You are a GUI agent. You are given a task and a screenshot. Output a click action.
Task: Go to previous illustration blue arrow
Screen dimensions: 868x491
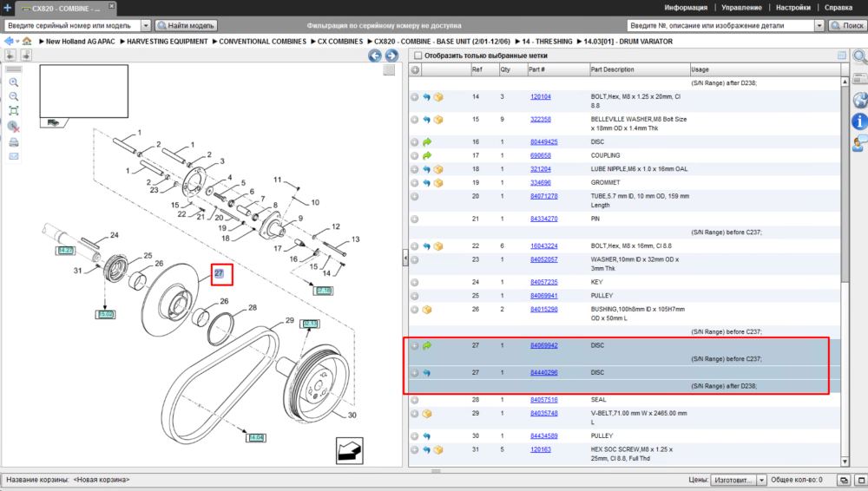375,56
